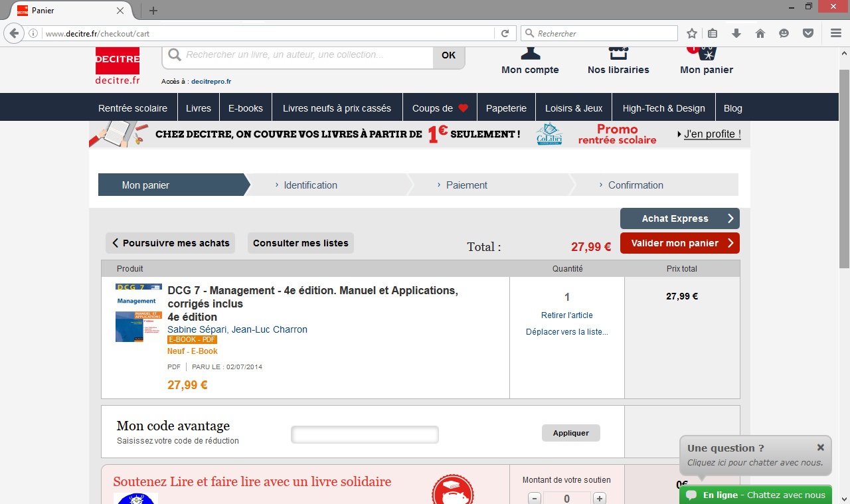
Task: Open author link Jean-Luc Charron
Action: (x=270, y=329)
